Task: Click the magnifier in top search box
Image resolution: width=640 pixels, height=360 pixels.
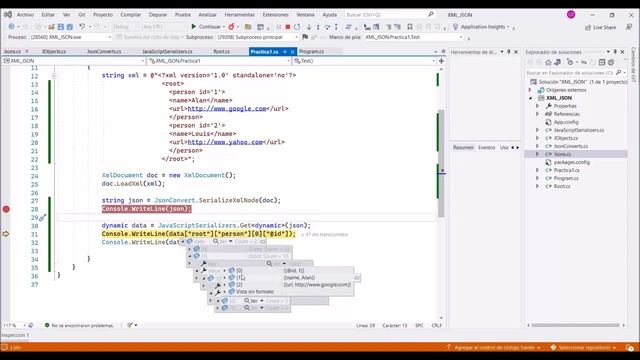Action: click(x=431, y=14)
